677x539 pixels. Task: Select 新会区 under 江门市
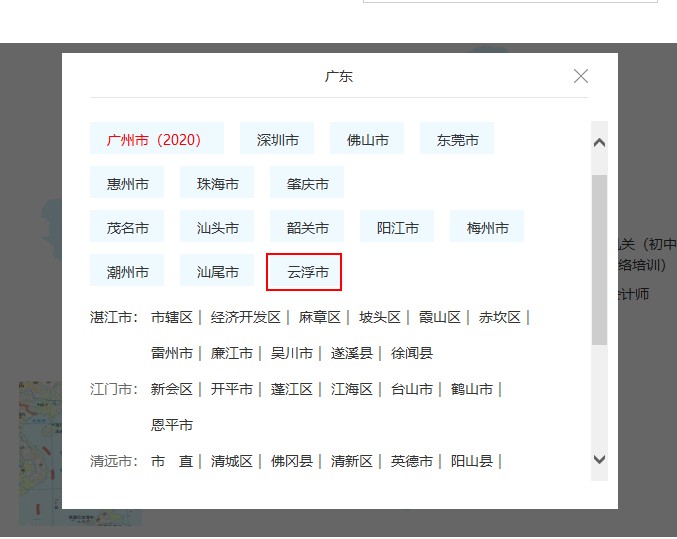click(171, 389)
